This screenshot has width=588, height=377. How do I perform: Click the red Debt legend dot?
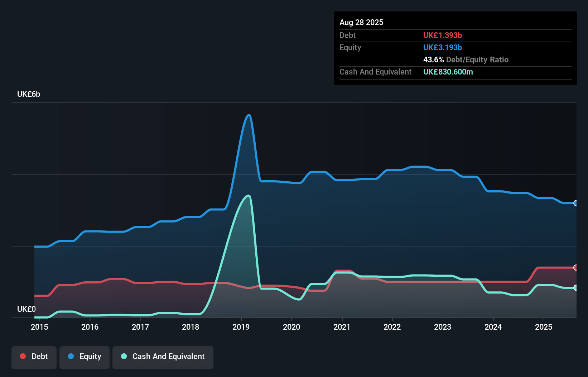coord(22,356)
